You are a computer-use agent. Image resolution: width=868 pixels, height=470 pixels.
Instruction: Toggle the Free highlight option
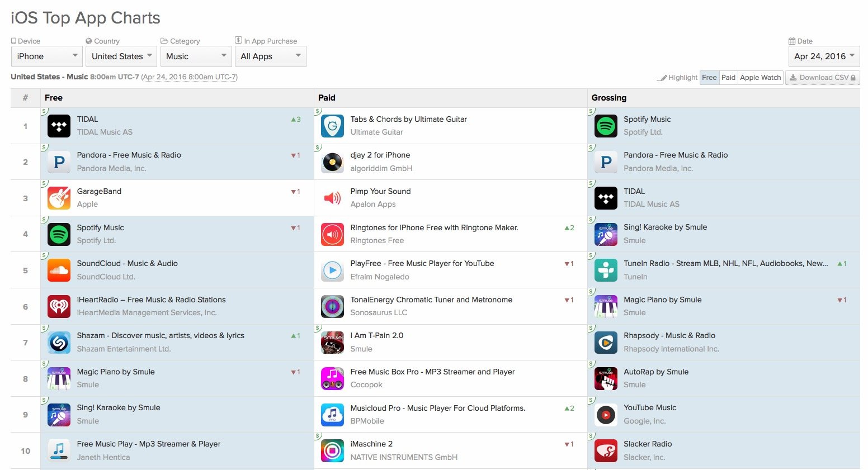pyautogui.click(x=709, y=78)
